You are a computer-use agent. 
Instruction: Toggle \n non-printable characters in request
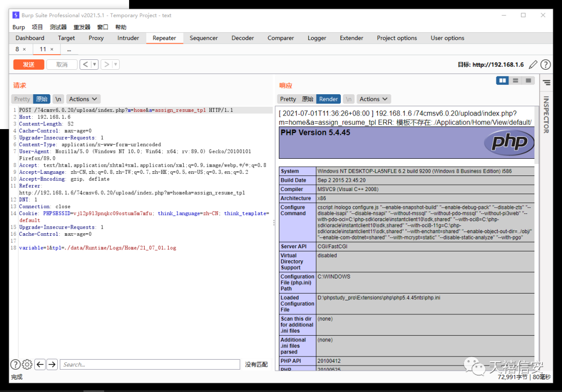(58, 99)
